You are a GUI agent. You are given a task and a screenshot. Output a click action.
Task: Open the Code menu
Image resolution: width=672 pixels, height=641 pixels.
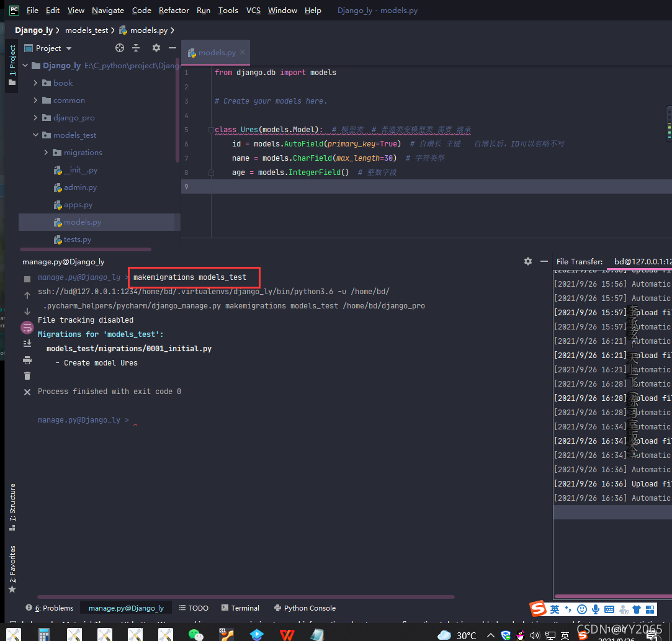pyautogui.click(x=141, y=11)
